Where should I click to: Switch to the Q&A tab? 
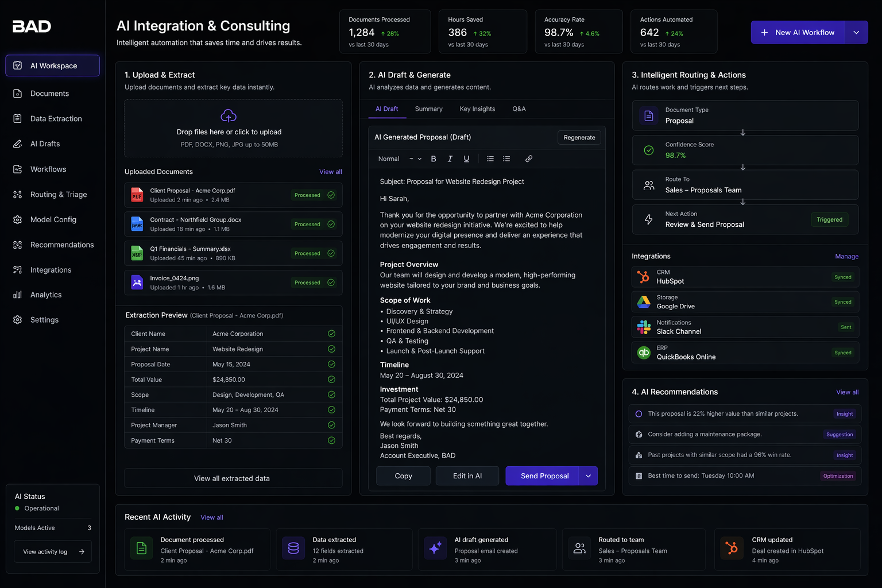tap(519, 109)
